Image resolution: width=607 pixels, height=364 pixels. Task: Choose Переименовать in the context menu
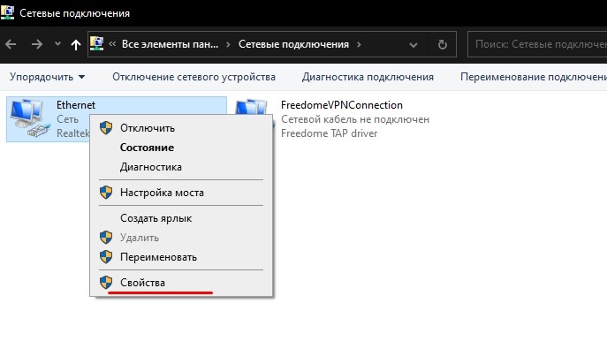tap(181, 257)
